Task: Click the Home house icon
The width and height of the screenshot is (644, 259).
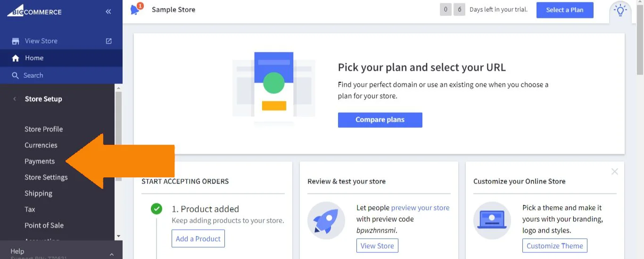Action: pos(16,58)
